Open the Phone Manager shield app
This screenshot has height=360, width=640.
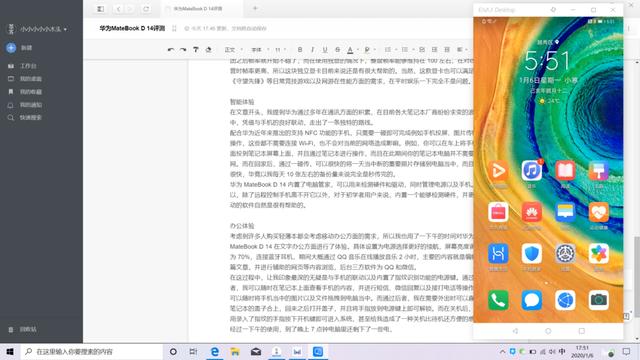click(531, 254)
